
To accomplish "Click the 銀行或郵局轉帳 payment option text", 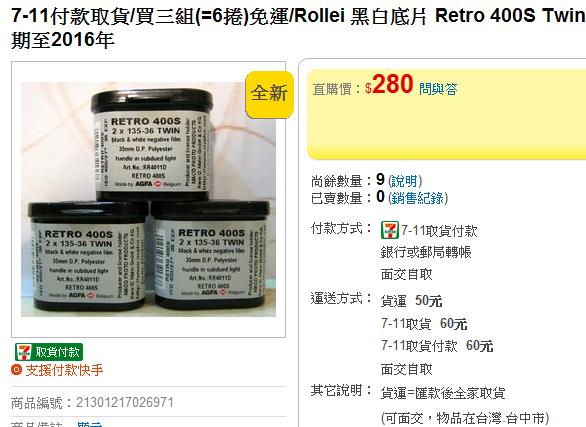I will click(426, 253).
